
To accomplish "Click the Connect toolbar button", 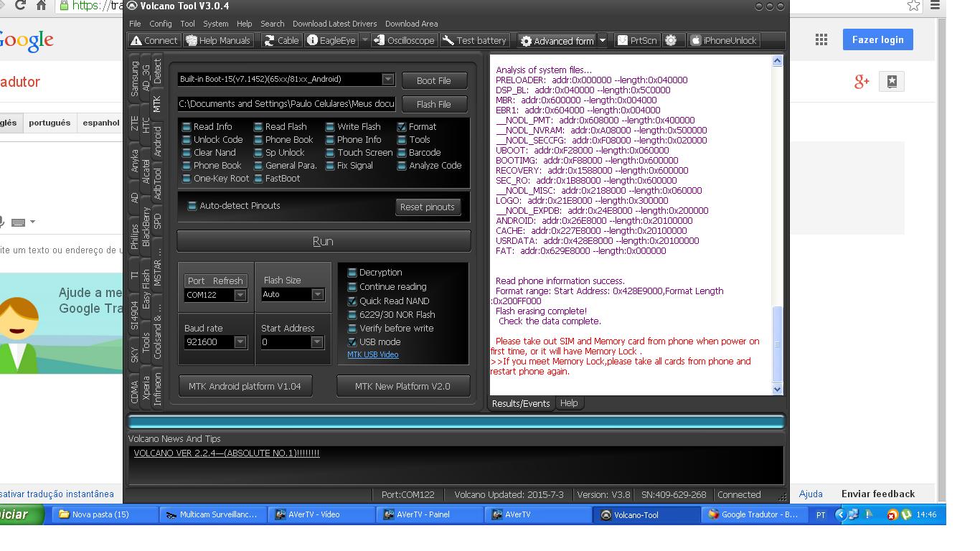I will 154,40.
